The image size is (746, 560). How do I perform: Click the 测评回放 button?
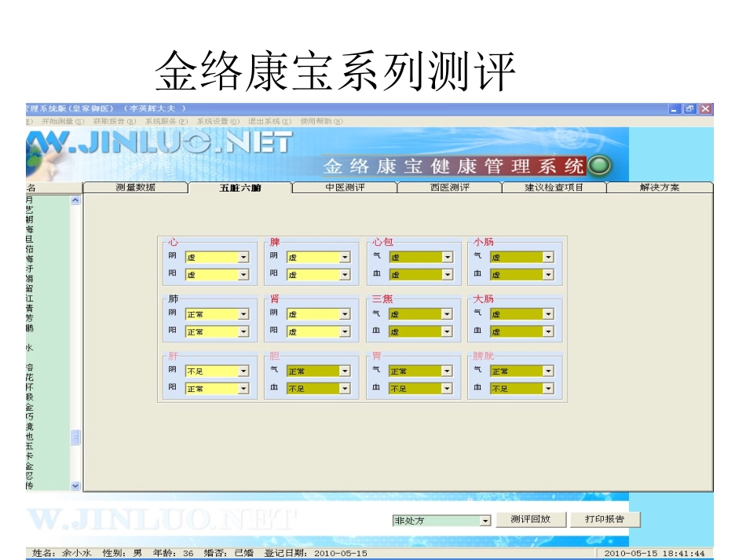pyautogui.click(x=531, y=519)
